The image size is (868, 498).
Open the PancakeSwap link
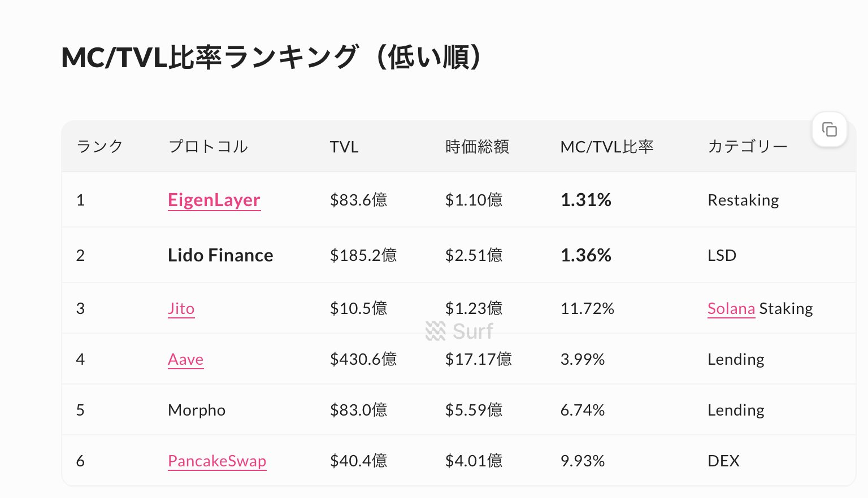coord(217,461)
